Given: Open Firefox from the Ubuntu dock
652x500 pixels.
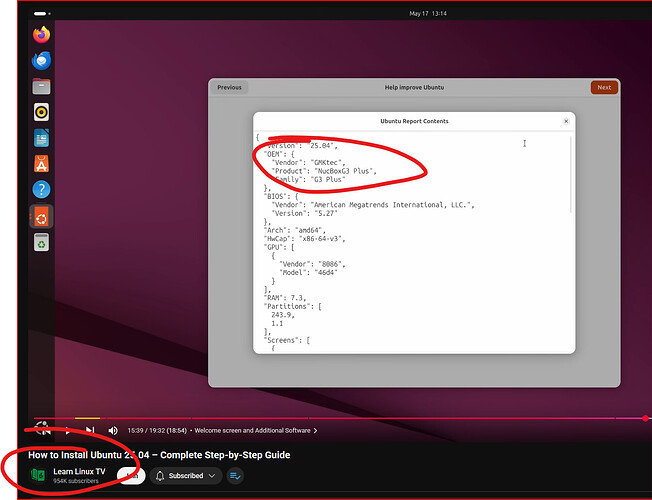Looking at the screenshot, I should pyautogui.click(x=42, y=35).
